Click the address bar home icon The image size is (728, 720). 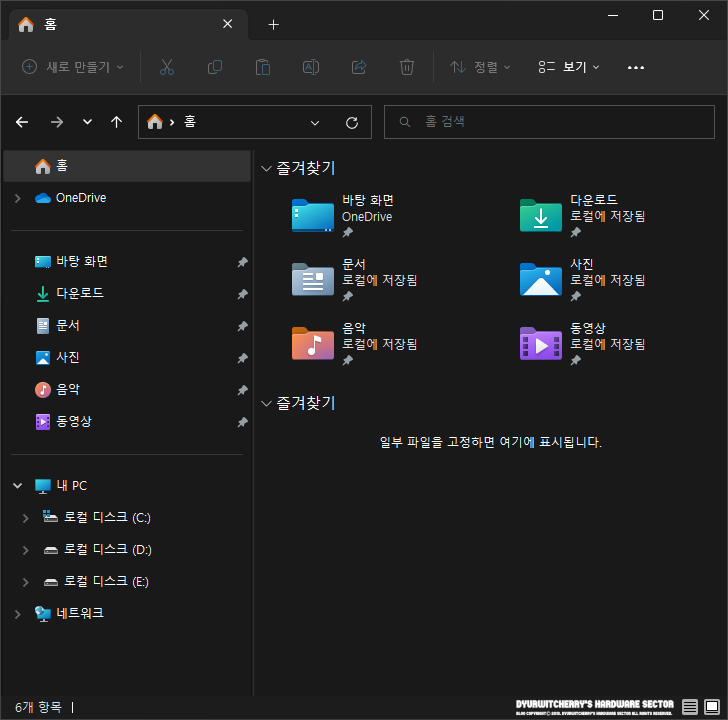155,122
